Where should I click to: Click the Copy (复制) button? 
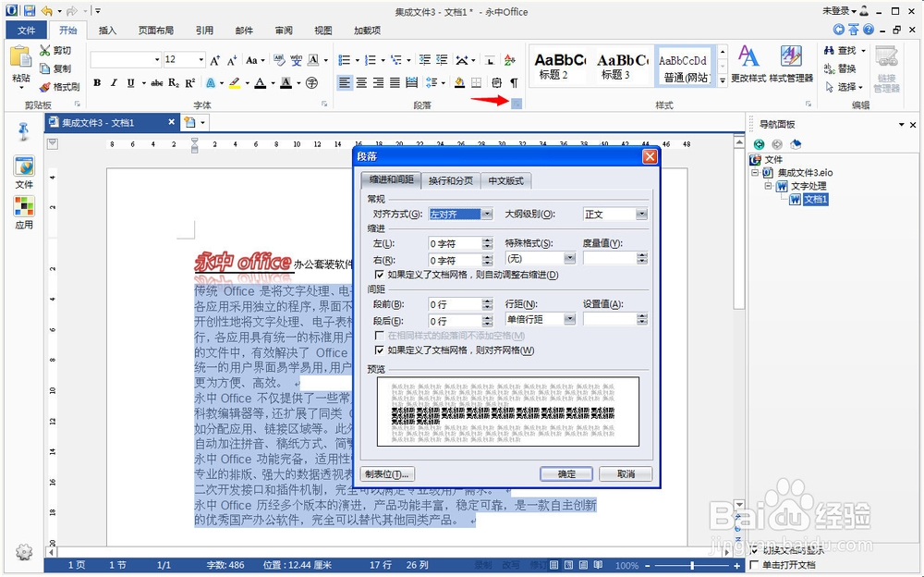(x=55, y=68)
